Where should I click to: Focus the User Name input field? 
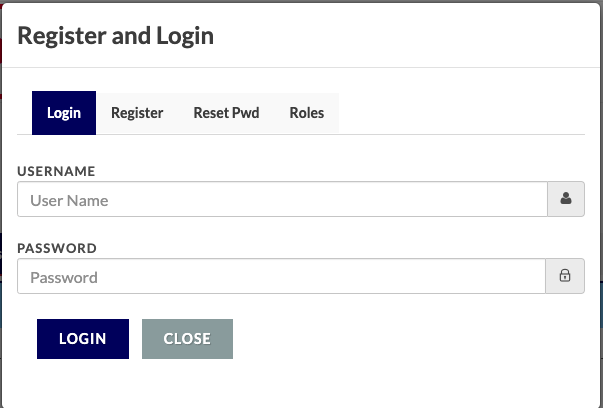[x=282, y=199]
